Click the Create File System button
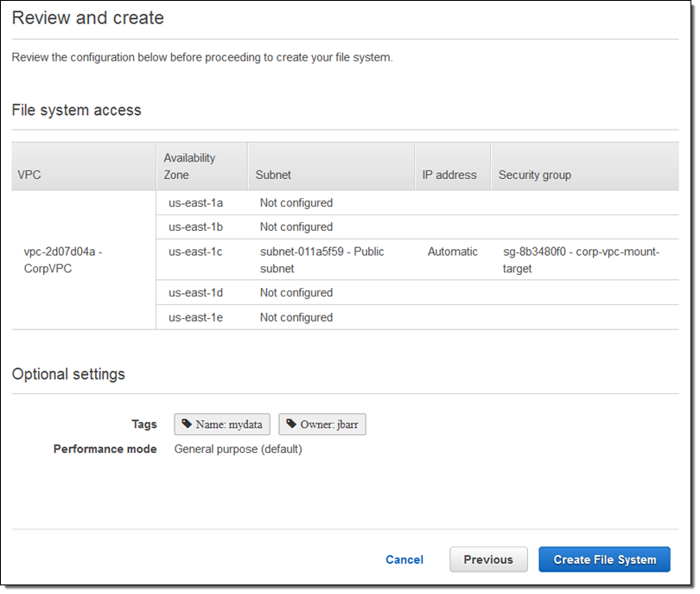700x594 pixels. pyautogui.click(x=604, y=559)
